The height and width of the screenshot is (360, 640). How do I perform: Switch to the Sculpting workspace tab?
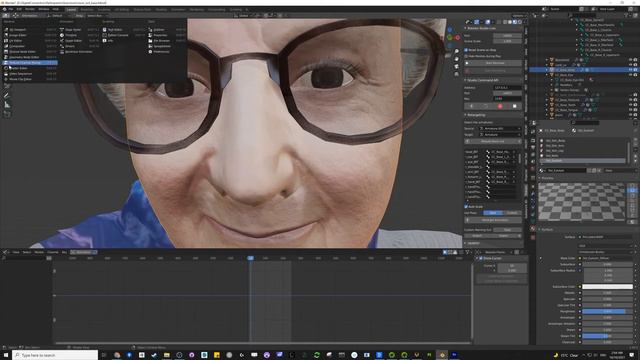point(104,9)
